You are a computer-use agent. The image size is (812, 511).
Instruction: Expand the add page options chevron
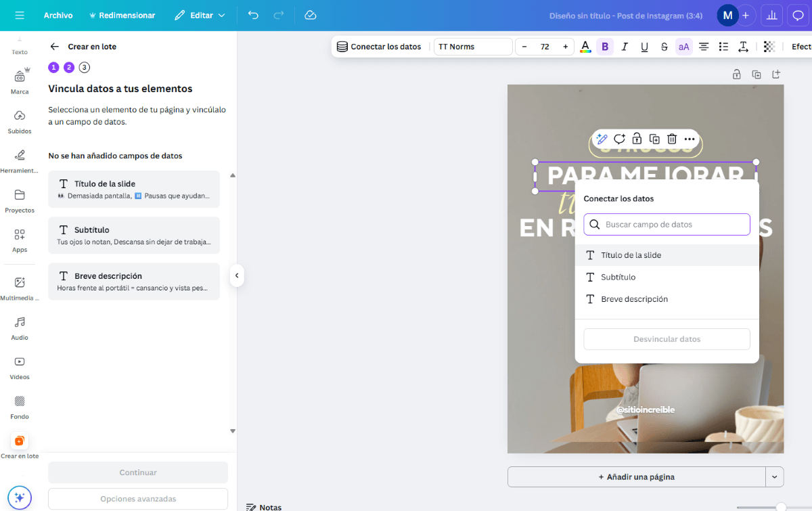[x=775, y=476]
